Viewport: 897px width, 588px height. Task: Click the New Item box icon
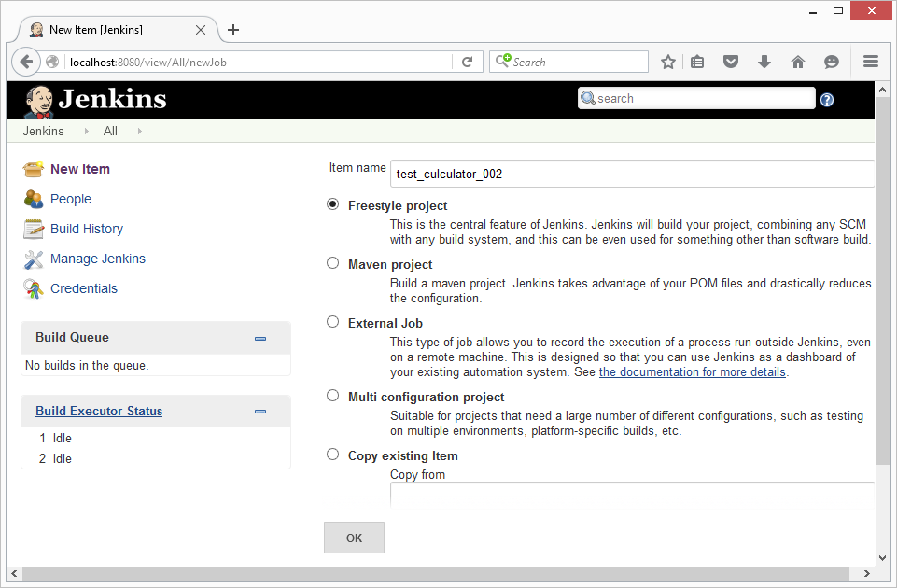tap(34, 169)
